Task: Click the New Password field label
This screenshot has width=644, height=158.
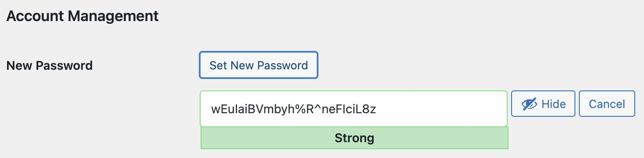Action: click(50, 66)
